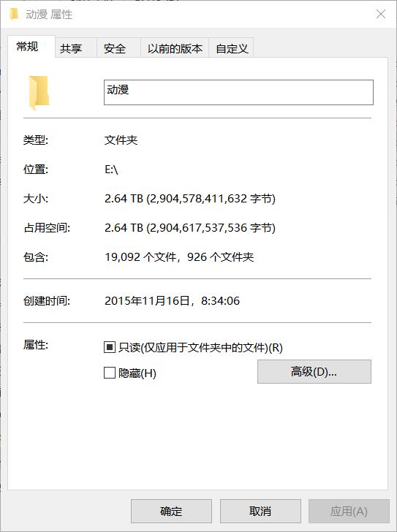
Task: Click the large yellow folder icon
Action: tap(39, 93)
